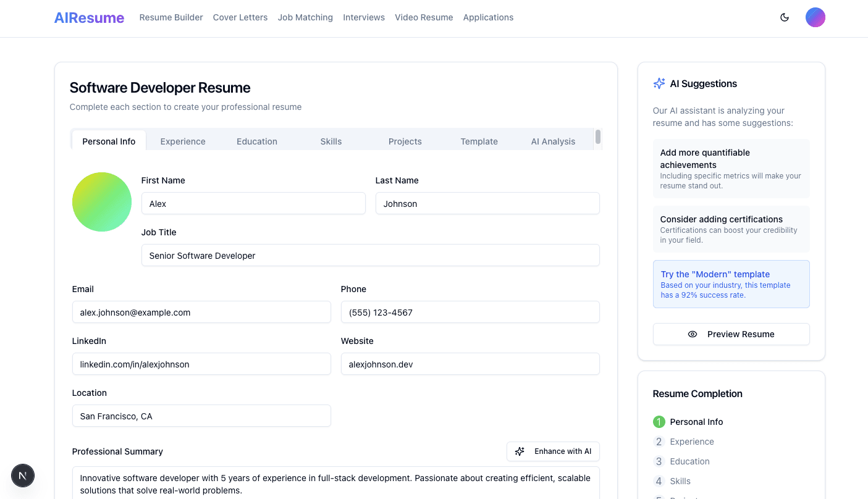Click the profile avatar in the top bar
This screenshot has width=868, height=499.
815,17
